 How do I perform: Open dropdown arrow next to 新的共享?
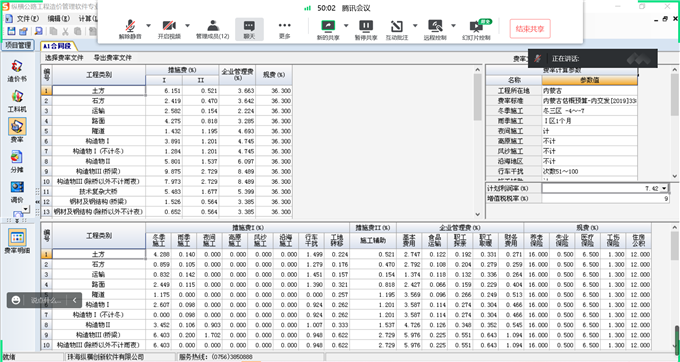point(346,26)
